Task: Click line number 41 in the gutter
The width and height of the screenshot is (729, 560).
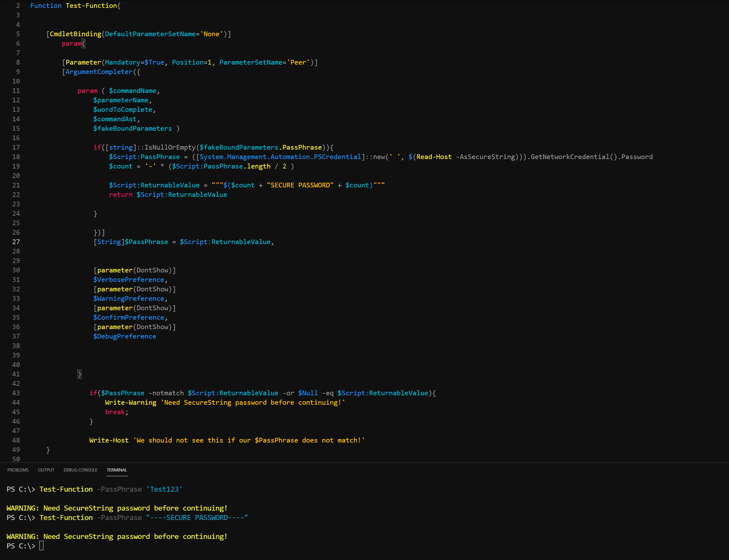Action: [16, 374]
